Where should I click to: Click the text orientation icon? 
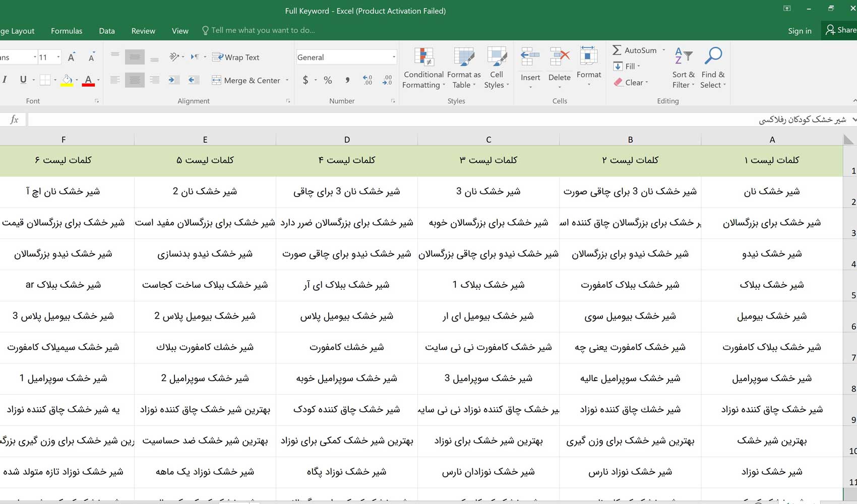pos(174,57)
